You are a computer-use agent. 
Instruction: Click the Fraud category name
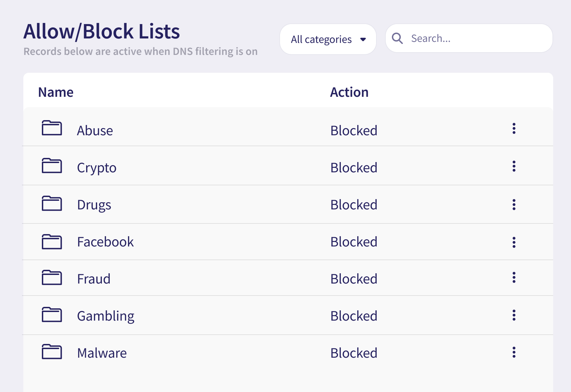94,279
